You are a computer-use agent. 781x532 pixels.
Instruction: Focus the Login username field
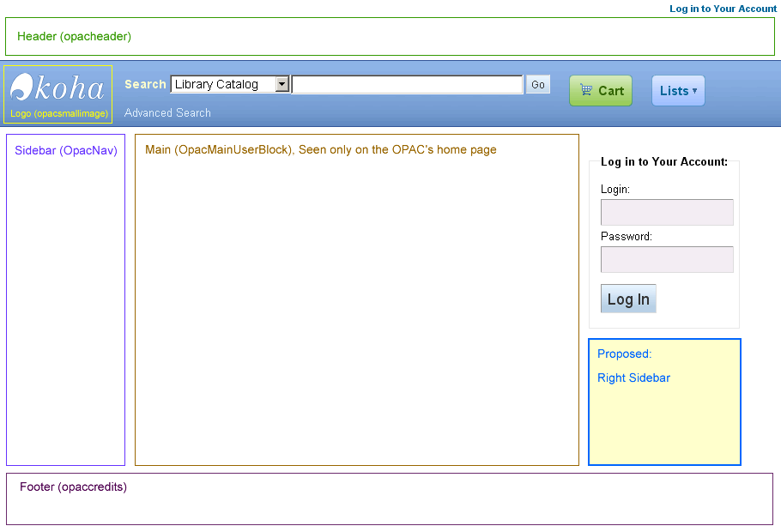[x=667, y=212]
